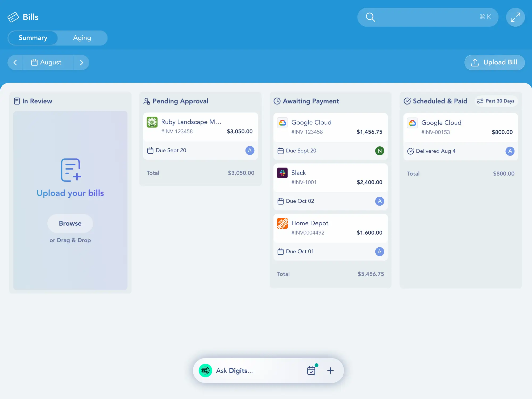Switch to the Summary view toggle

point(33,38)
